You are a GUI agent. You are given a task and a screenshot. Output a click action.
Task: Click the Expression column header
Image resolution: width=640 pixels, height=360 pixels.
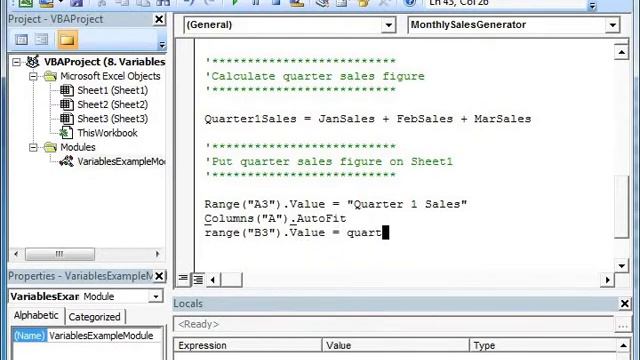coord(248,346)
